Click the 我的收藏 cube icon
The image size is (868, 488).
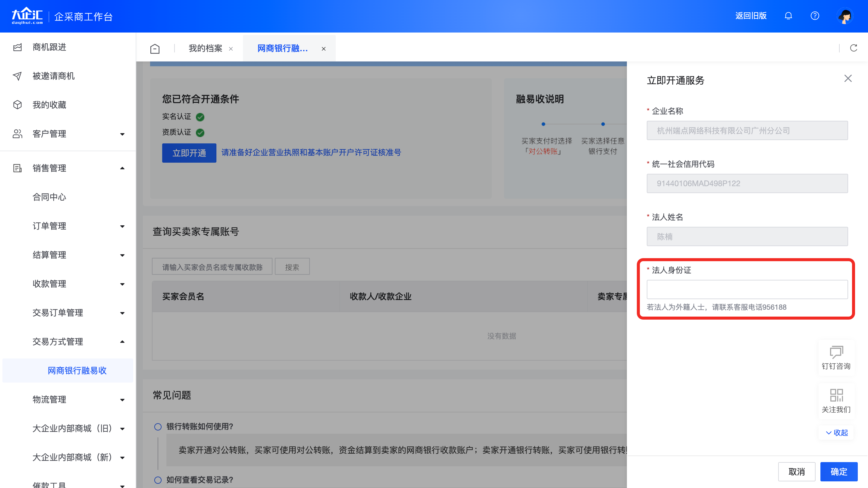point(17,105)
